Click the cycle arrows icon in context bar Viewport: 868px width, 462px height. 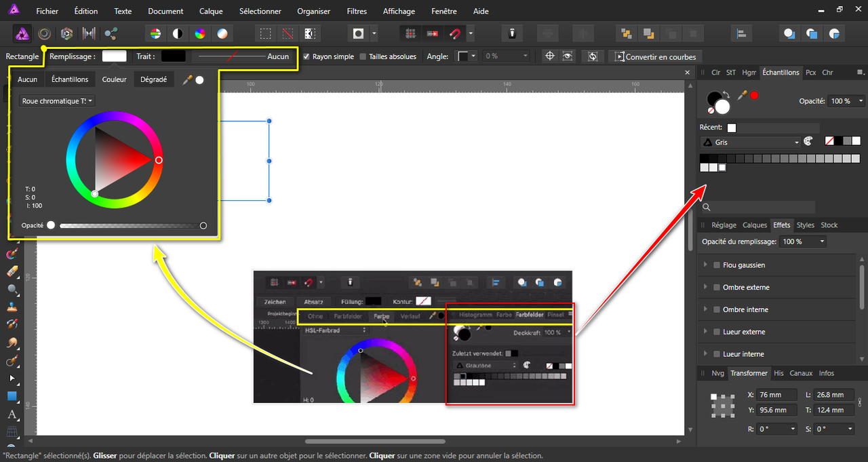click(x=593, y=56)
